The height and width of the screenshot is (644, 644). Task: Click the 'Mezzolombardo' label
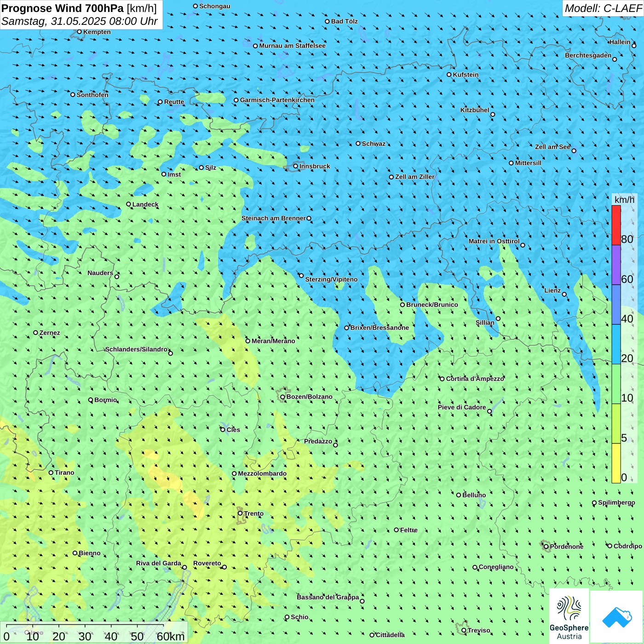click(x=262, y=473)
